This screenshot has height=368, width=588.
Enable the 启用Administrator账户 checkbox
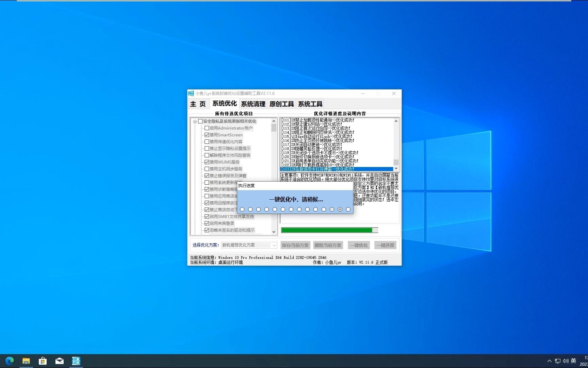click(207, 128)
